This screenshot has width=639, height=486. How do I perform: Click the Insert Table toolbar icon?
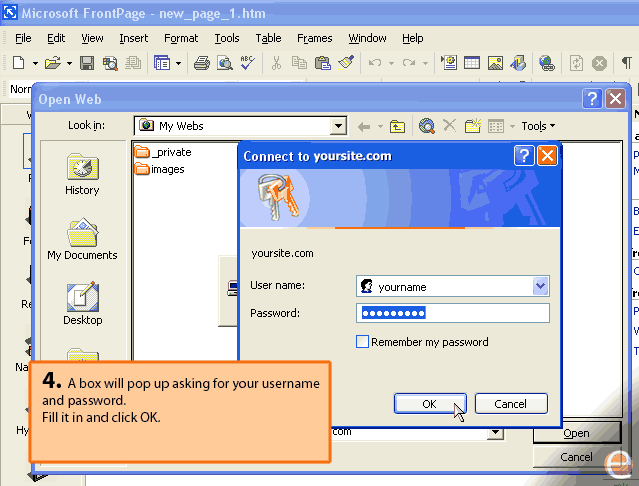471,63
